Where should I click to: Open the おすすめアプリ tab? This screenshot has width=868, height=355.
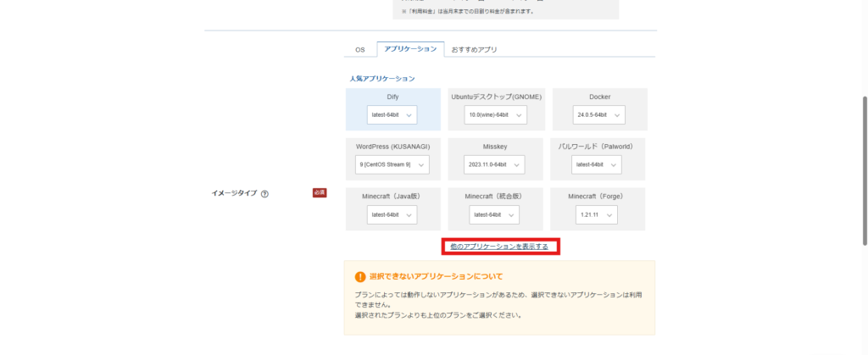coord(474,50)
